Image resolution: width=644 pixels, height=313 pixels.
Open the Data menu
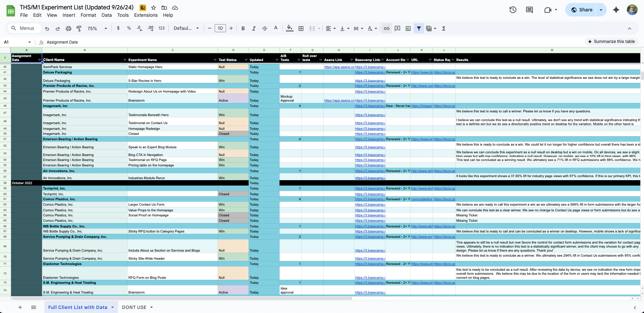[106, 15]
